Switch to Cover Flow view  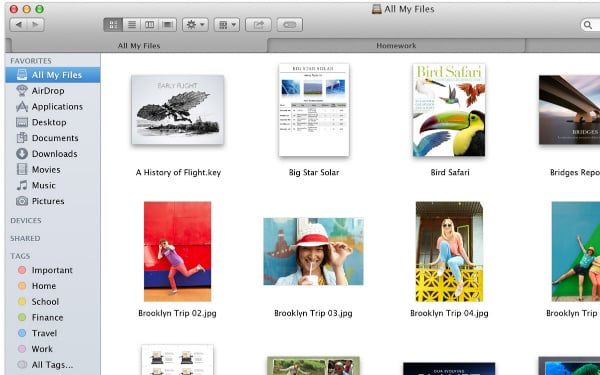click(x=168, y=25)
